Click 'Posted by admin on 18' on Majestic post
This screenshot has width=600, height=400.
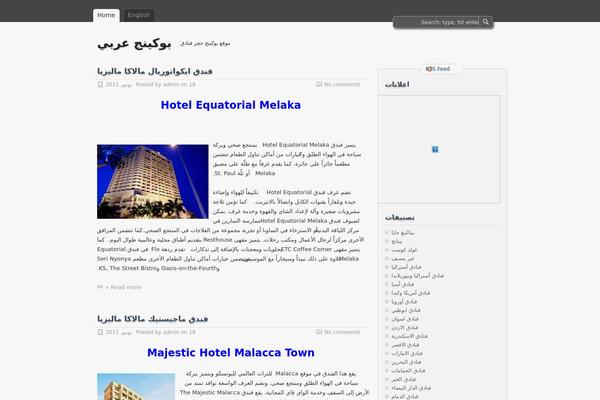[165, 332]
